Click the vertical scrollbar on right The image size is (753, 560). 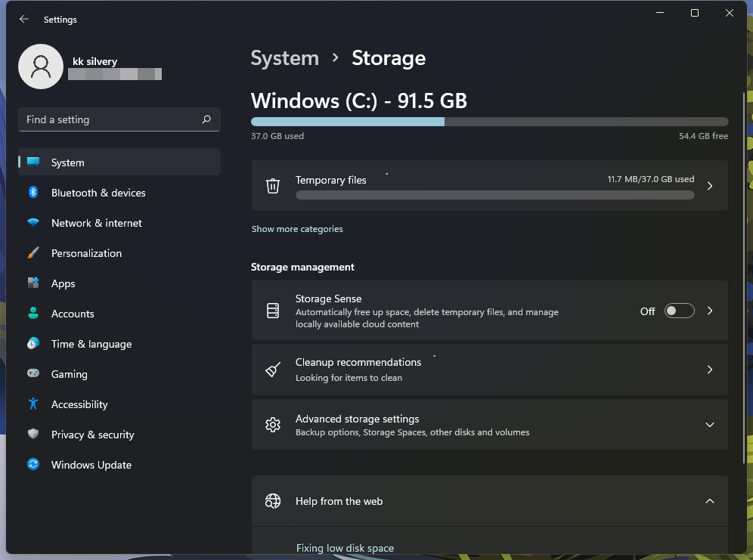[744, 278]
